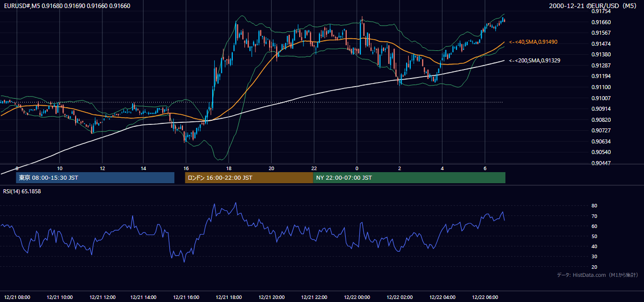Select the 12/22 04:00 bottom time label

pos(442,297)
